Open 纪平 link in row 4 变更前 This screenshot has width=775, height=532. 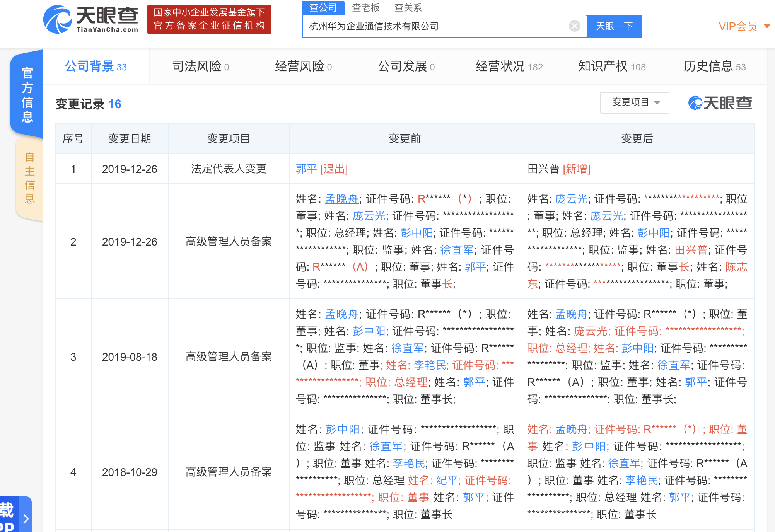pyautogui.click(x=447, y=481)
